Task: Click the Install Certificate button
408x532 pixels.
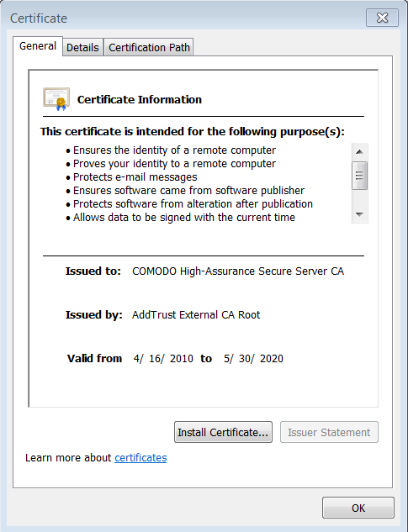Action: coord(223,432)
